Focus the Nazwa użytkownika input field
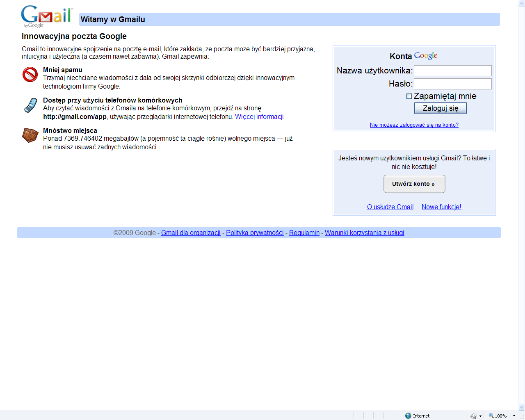Screen dimensions: 525x420 (453, 71)
